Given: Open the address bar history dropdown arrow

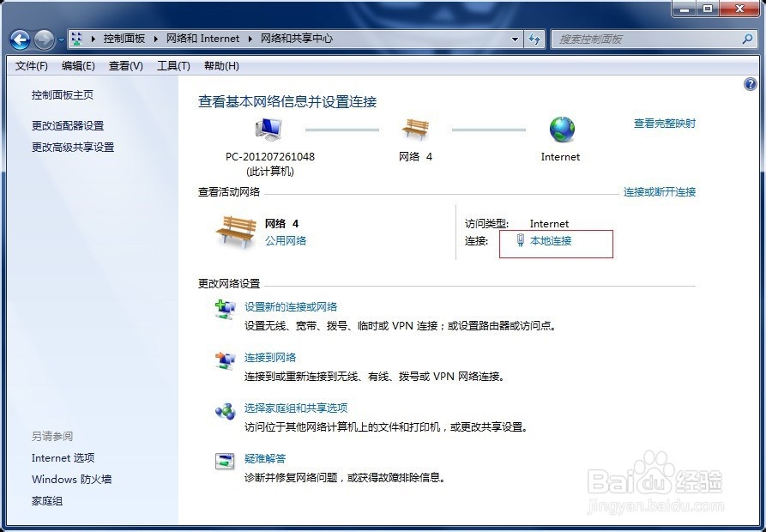Looking at the screenshot, I should [515, 39].
